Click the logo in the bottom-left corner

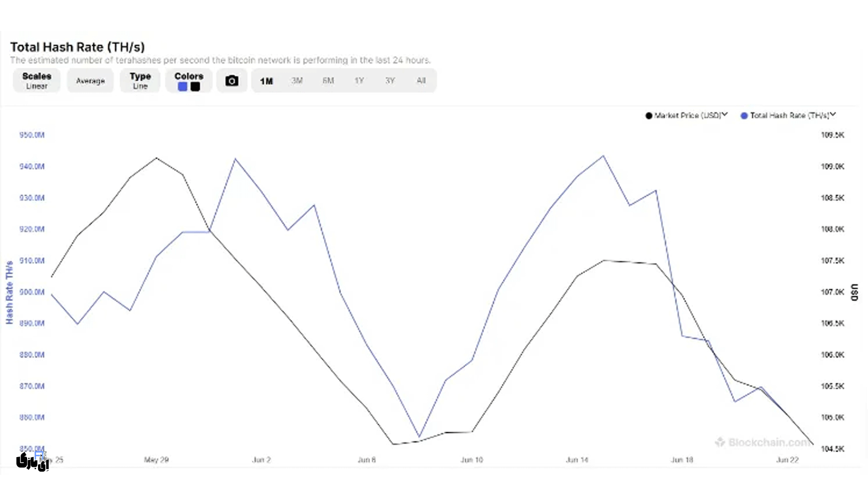[x=32, y=461]
